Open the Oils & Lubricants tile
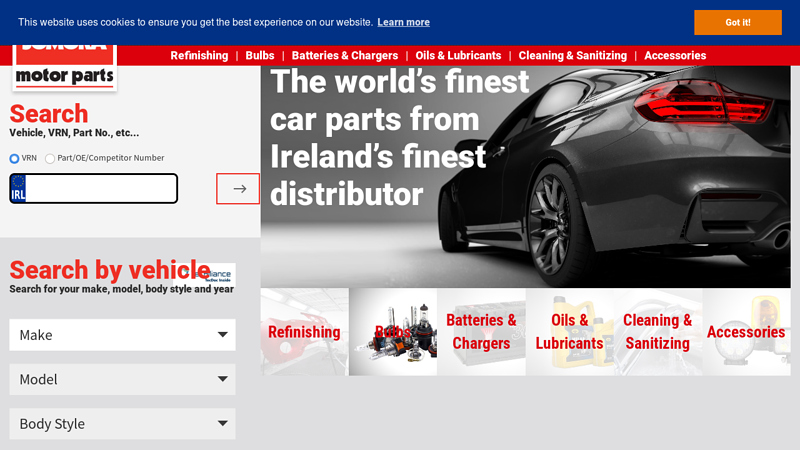Viewport: 800px width, 450px height. (569, 332)
